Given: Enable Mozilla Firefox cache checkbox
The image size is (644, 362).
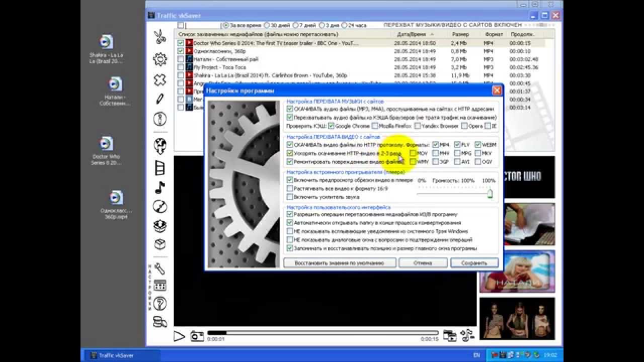Looking at the screenshot, I should pos(375,126).
